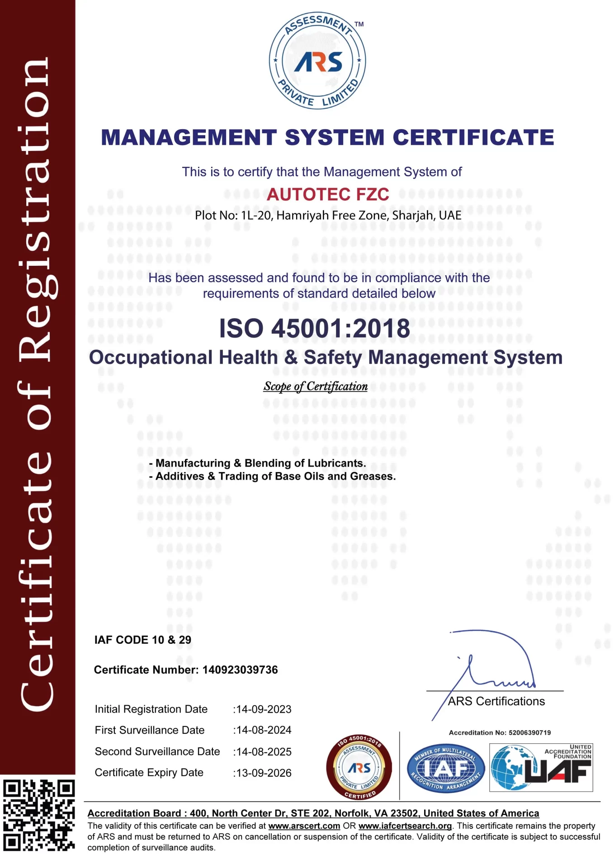614x868 pixels.
Task: Click the ISO 45001:2018 certified seal
Action: point(359,768)
